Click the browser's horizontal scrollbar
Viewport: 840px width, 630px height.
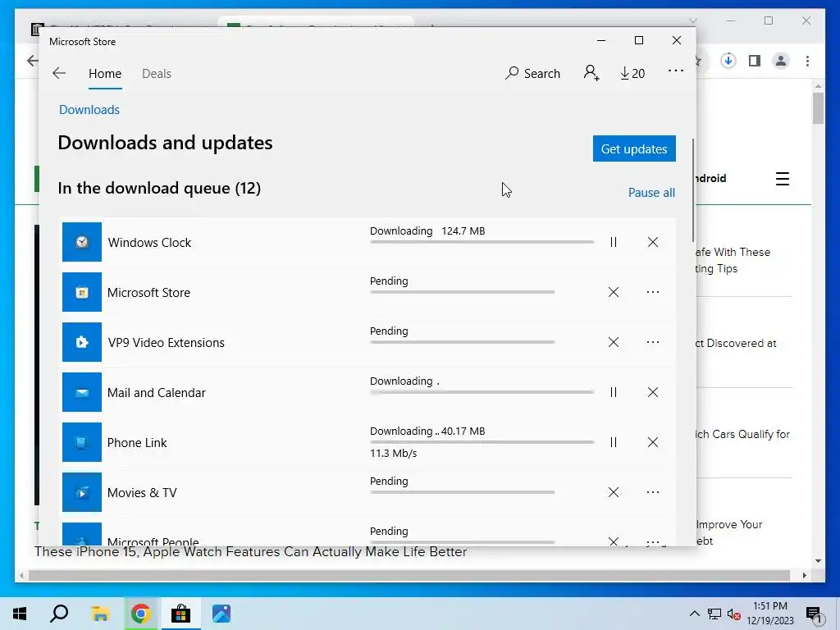pos(409,575)
